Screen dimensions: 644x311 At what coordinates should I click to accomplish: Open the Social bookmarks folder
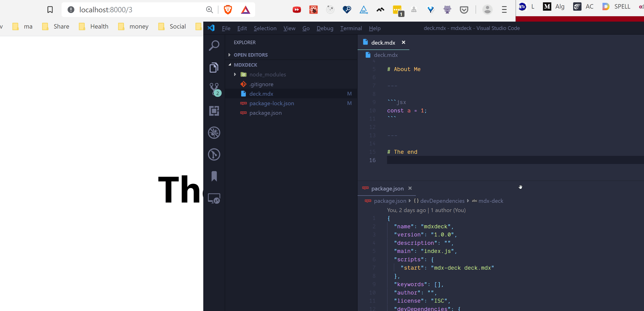coord(172,26)
